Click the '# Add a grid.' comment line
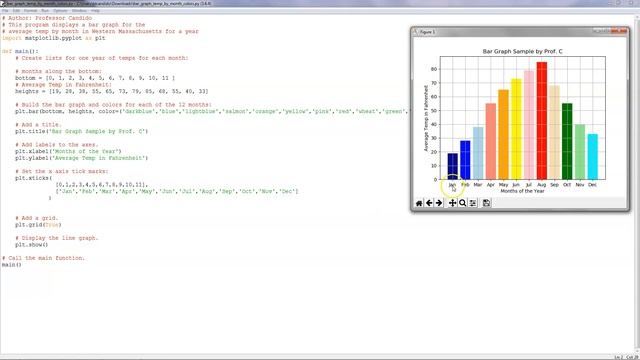Viewport: 640px width, 360px height. [x=37, y=218]
